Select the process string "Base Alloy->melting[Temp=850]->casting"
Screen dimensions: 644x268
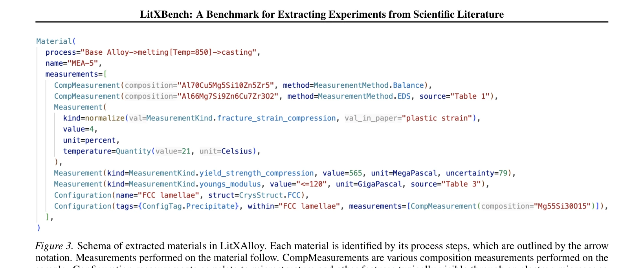[169, 52]
